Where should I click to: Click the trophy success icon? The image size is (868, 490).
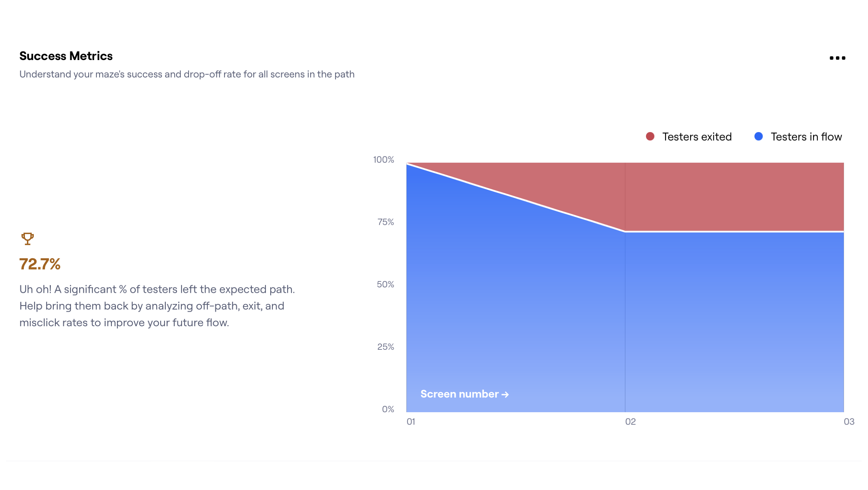click(28, 239)
